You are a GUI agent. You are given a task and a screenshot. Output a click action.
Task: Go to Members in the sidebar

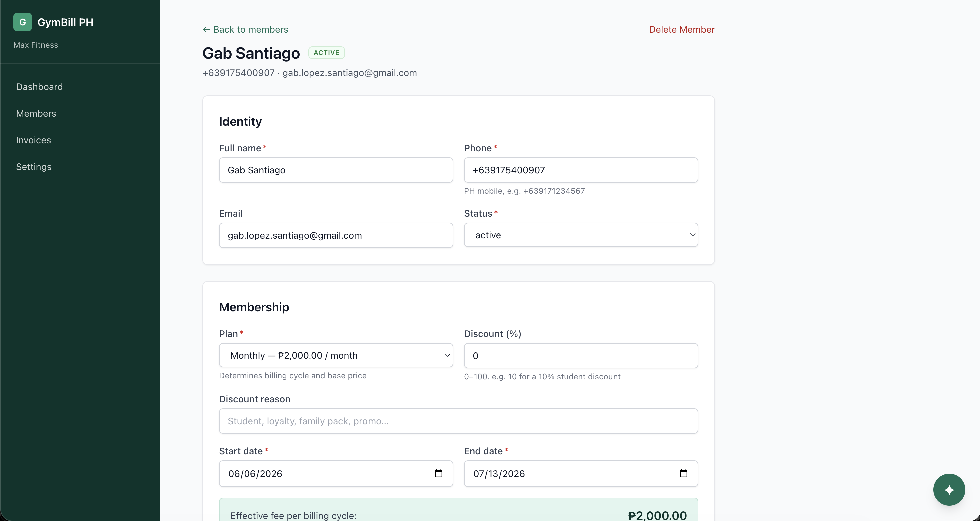pyautogui.click(x=36, y=113)
